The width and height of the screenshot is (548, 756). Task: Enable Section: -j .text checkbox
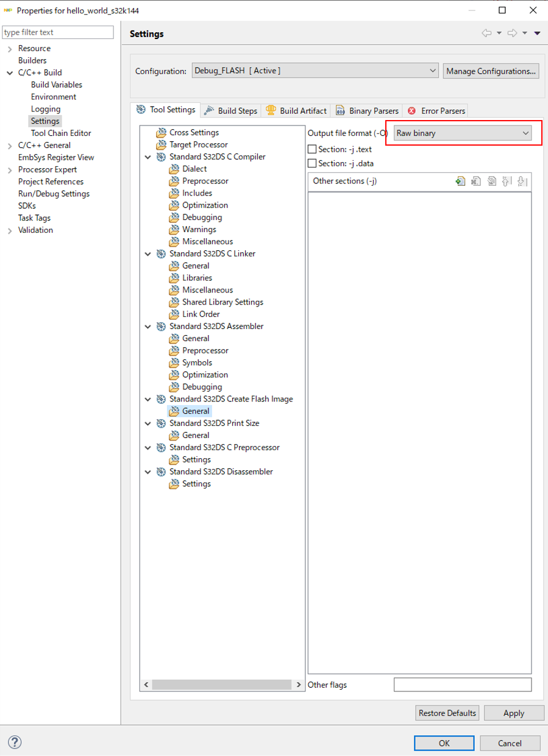coord(312,149)
